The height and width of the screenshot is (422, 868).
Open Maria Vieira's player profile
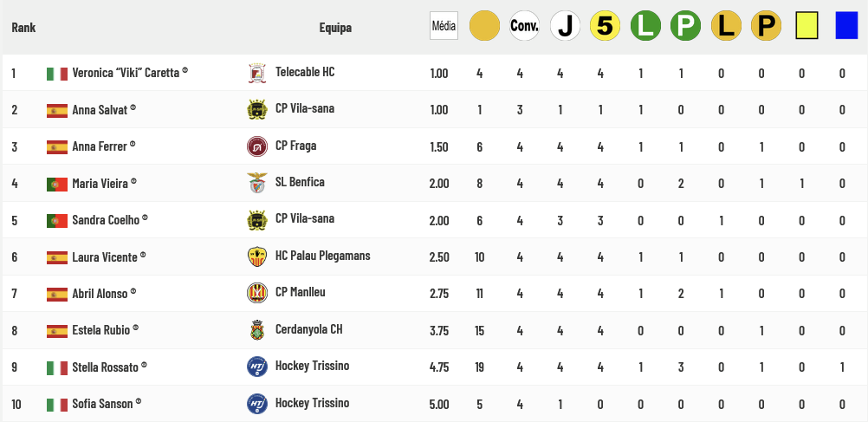click(x=100, y=183)
